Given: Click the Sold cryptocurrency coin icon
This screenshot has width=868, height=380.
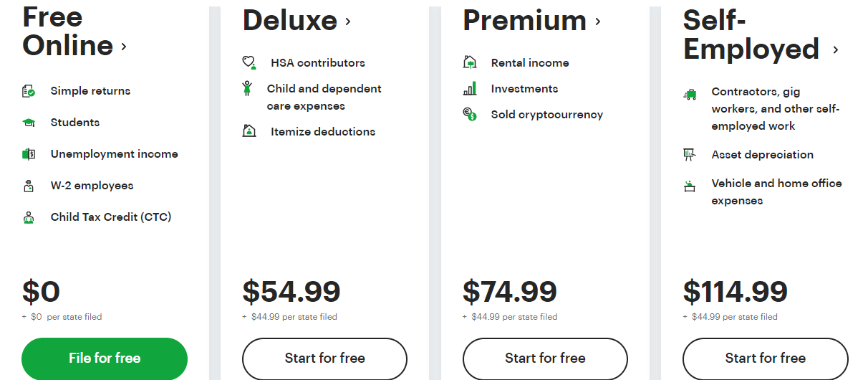Looking at the screenshot, I should [x=470, y=114].
